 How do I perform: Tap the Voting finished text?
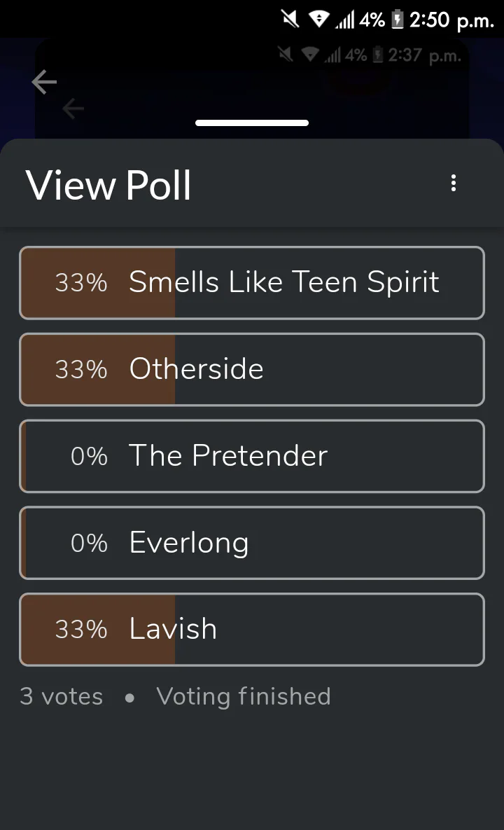244,697
